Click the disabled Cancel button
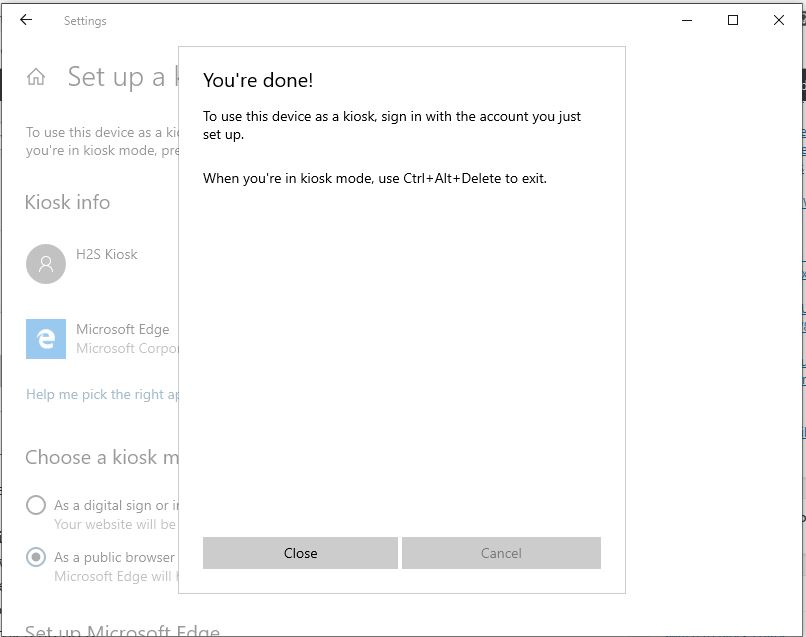Image resolution: width=806 pixels, height=637 pixels. click(x=500, y=552)
